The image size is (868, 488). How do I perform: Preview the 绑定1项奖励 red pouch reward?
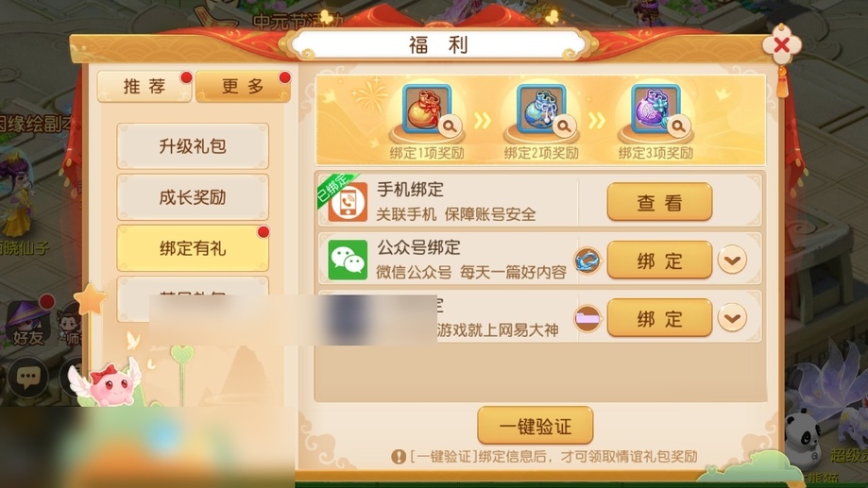pyautogui.click(x=427, y=109)
